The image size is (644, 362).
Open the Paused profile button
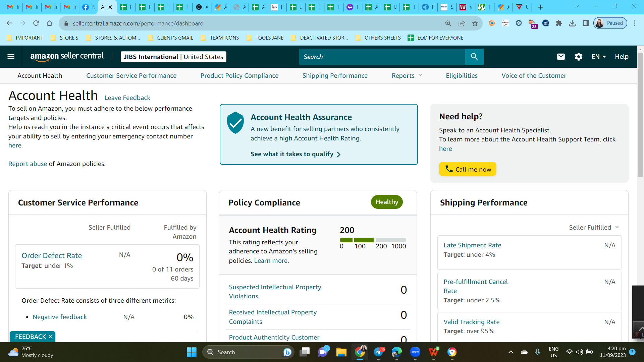tap(610, 23)
